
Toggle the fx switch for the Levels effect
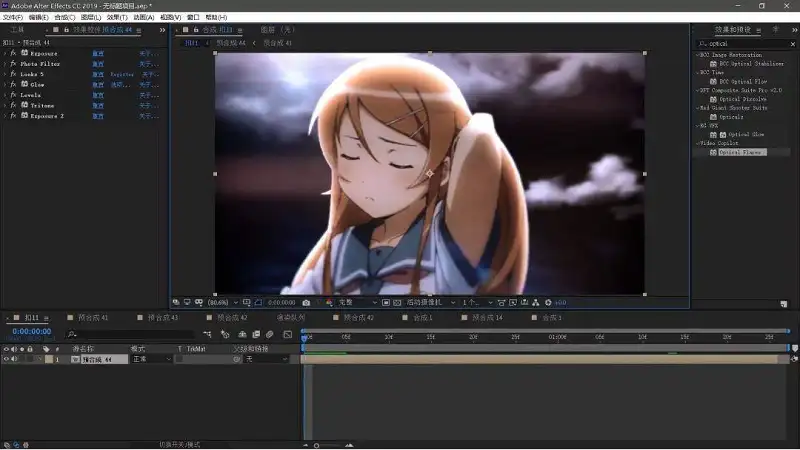click(13, 95)
